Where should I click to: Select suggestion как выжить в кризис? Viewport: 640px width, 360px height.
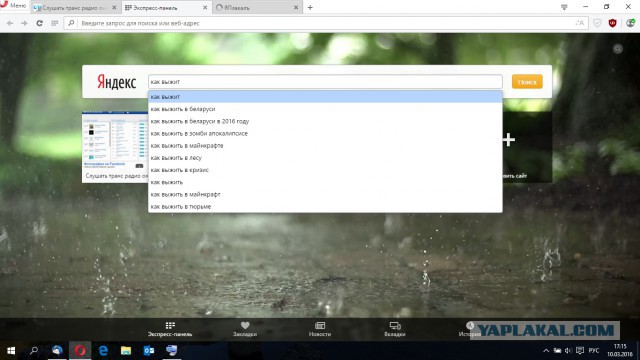coord(325,170)
